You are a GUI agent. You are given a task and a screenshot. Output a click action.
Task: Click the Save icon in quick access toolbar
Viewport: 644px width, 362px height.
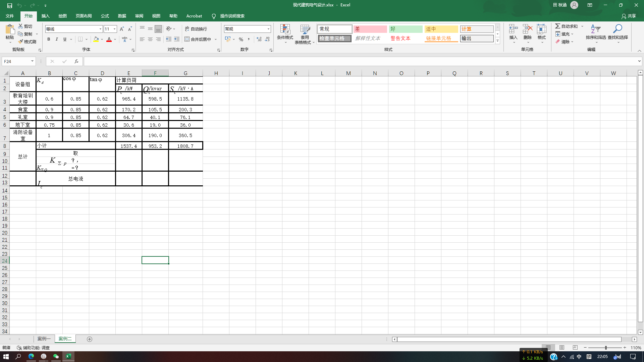(10, 5)
